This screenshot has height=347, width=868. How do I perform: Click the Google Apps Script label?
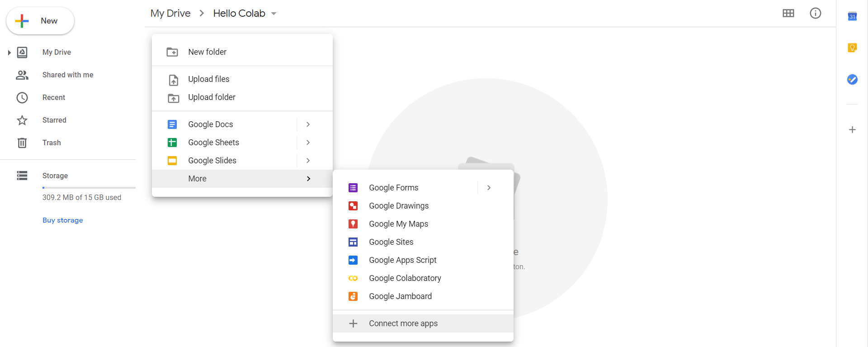(402, 260)
